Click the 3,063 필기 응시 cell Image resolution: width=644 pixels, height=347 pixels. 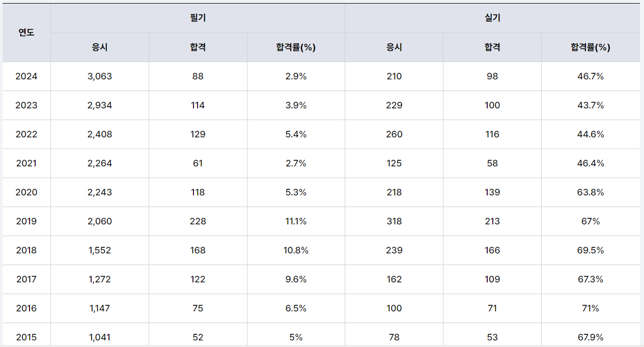coord(100,76)
